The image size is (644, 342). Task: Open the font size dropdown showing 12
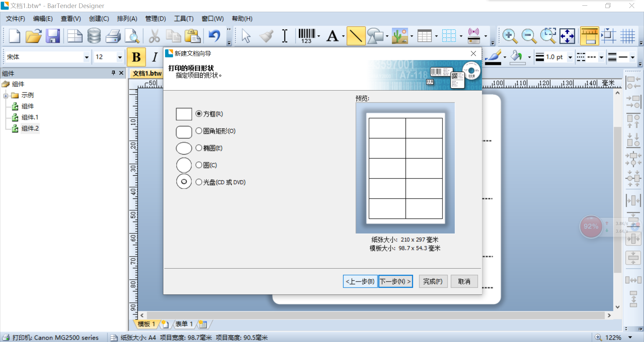tap(119, 57)
